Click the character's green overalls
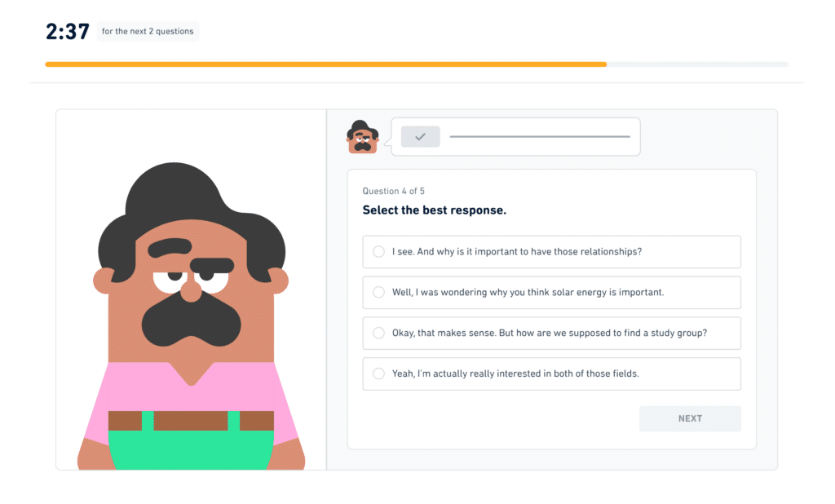The width and height of the screenshot is (835, 504). click(x=191, y=450)
